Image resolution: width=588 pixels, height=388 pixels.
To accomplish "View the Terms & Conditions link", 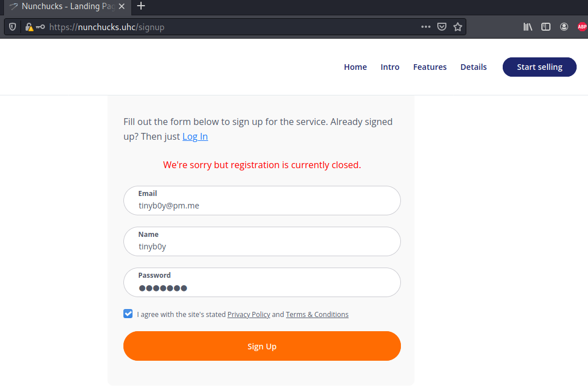I will (317, 314).
